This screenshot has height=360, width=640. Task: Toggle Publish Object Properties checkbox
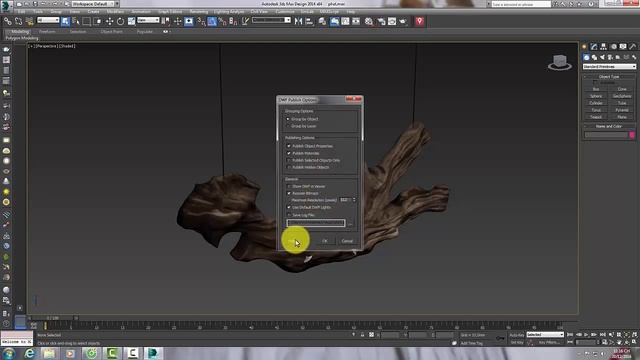pyautogui.click(x=289, y=146)
